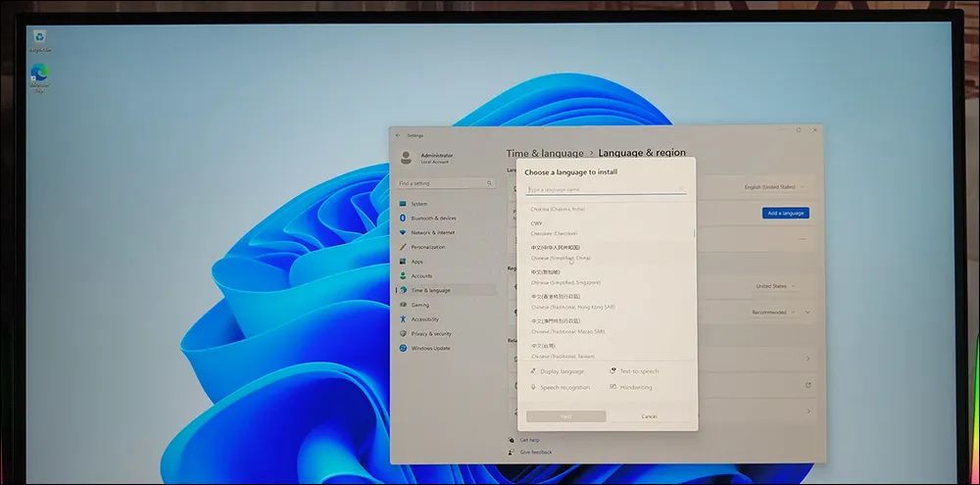Click the Add a language button

coord(785,213)
